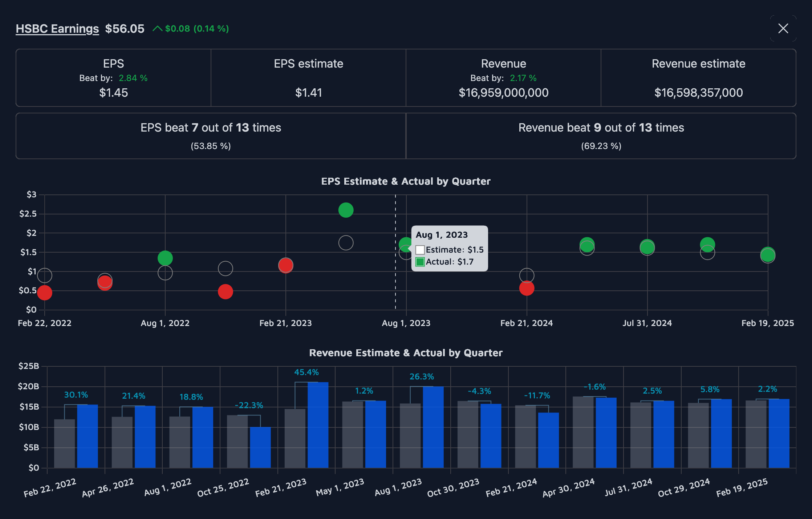Click the blue revenue bar for Feb 21, 2024
Viewport: 812px width, 519px height.
[548, 440]
